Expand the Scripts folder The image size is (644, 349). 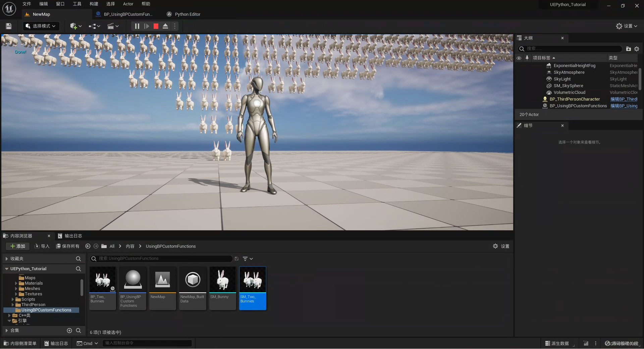[13, 299]
